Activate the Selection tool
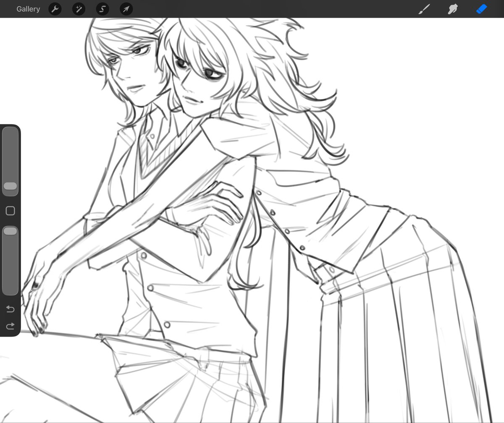Viewport: 504px width, 423px height. [102, 9]
